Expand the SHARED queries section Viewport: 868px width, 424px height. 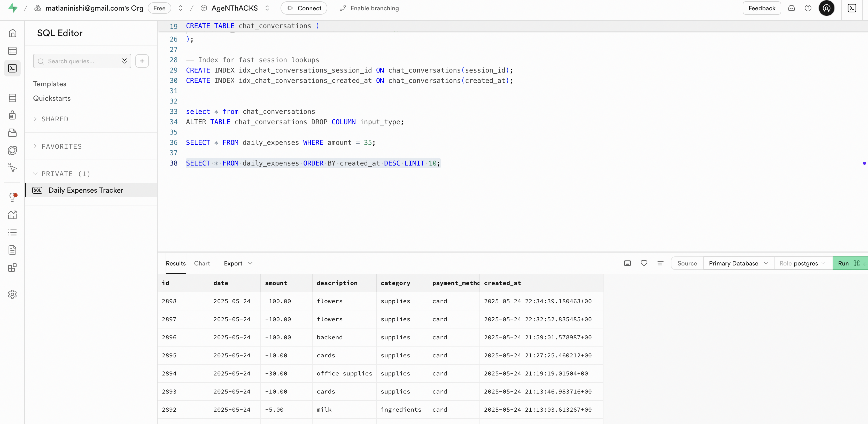[x=55, y=119]
